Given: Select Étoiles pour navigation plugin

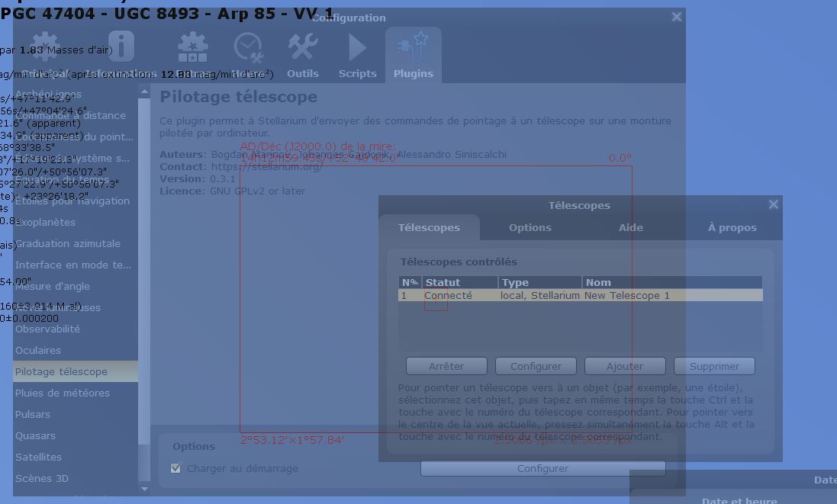Looking at the screenshot, I should coord(76,201).
